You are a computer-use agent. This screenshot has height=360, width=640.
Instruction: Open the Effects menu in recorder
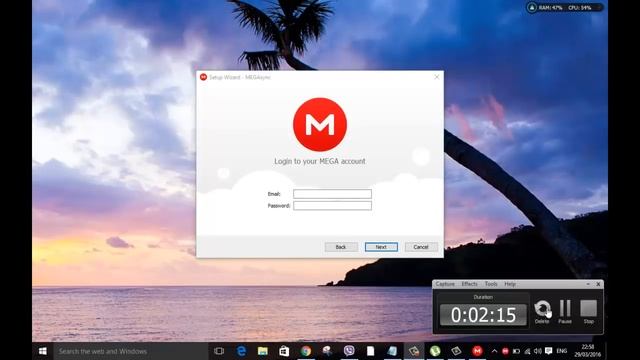(x=469, y=284)
